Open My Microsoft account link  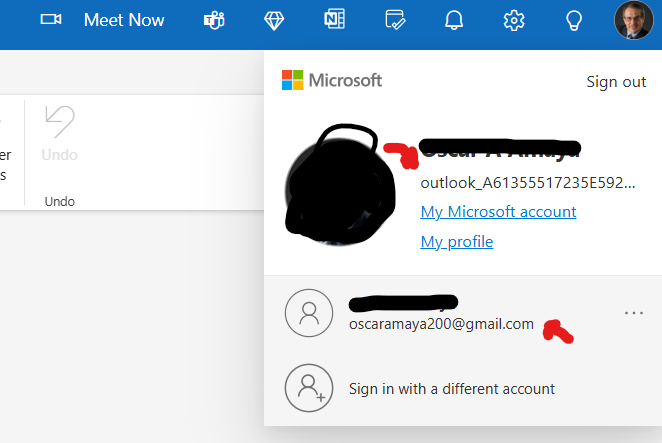[x=498, y=212]
